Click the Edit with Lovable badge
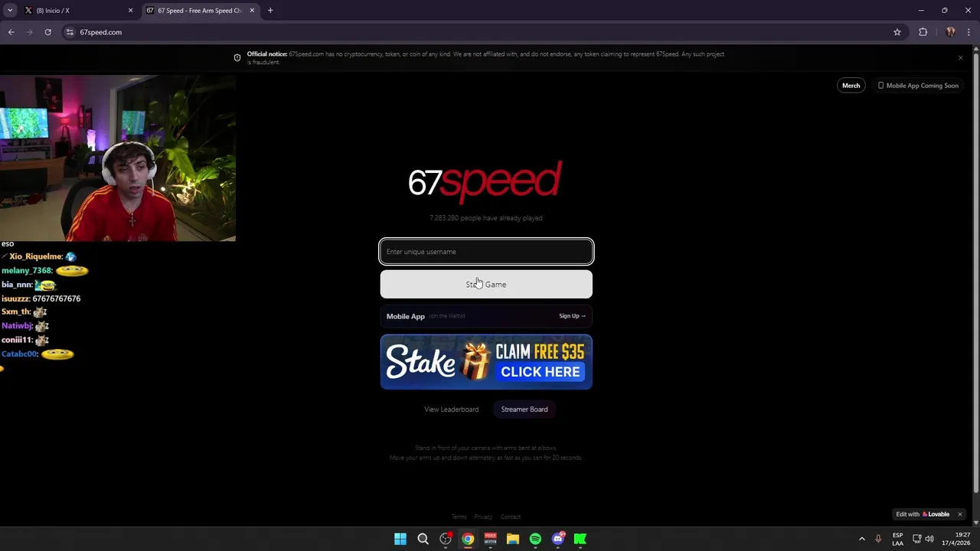Screen dimensions: 980x551 coord(923,514)
